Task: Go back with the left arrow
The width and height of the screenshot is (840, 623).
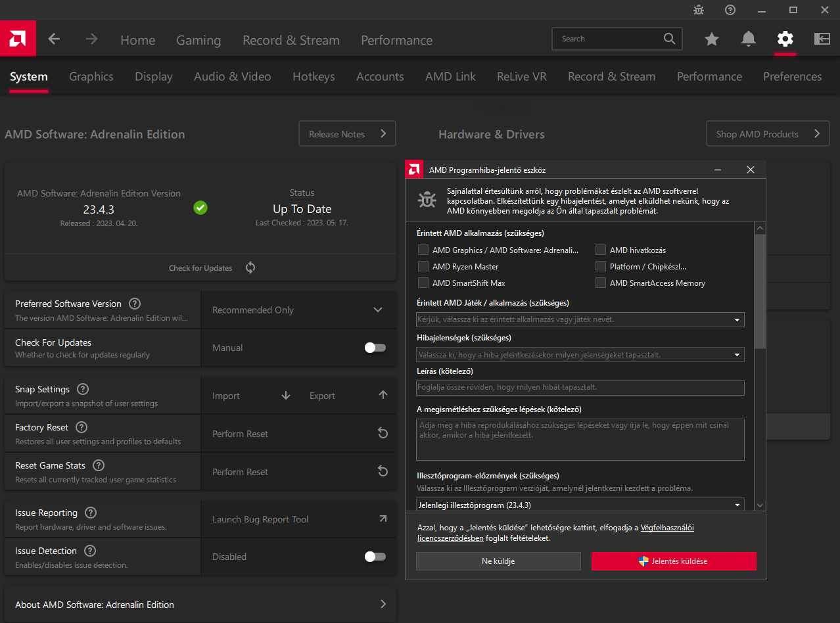Action: [54, 39]
